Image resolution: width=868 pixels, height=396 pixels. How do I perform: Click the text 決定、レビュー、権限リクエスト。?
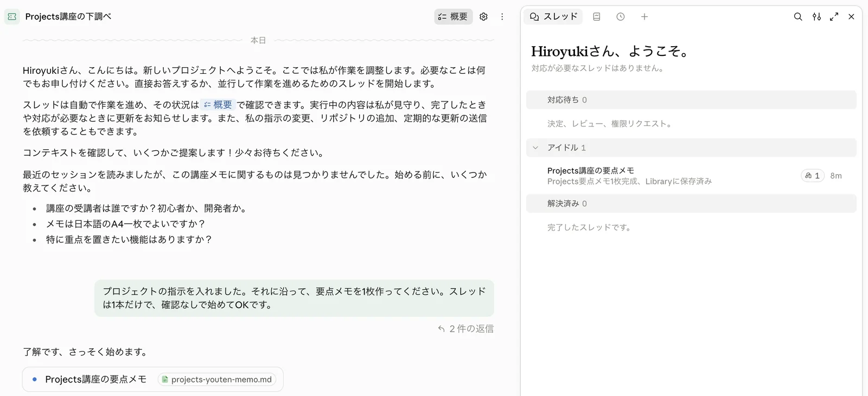pos(611,124)
